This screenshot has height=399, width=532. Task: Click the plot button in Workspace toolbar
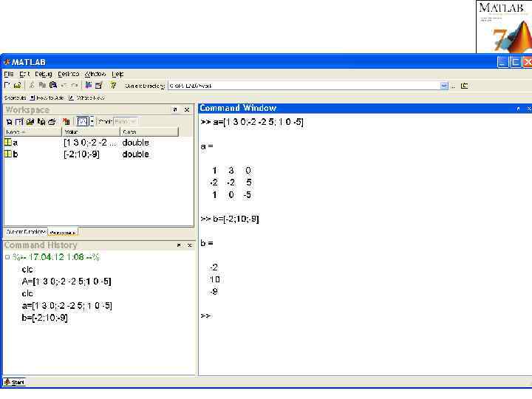pyautogui.click(x=83, y=121)
